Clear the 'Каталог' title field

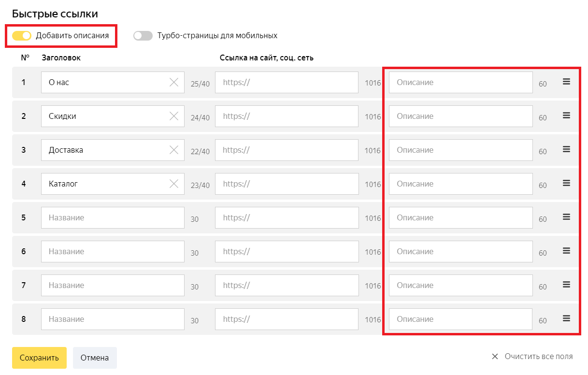pyautogui.click(x=174, y=184)
